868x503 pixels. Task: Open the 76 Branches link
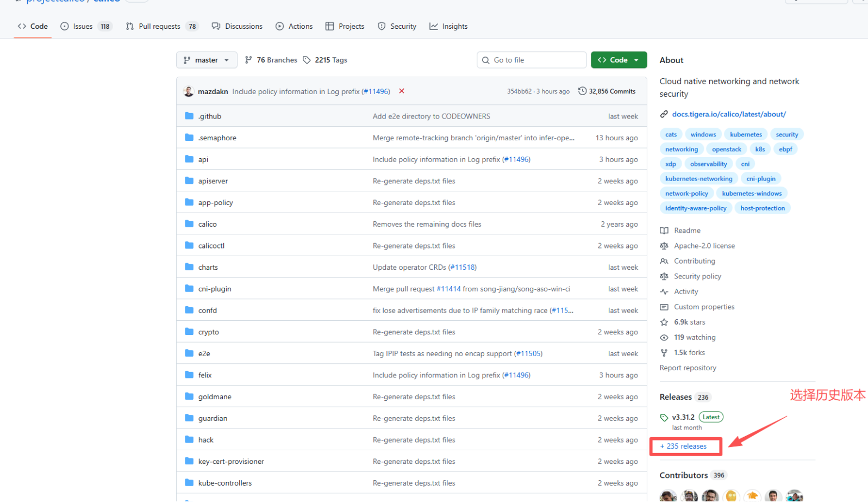(x=271, y=60)
